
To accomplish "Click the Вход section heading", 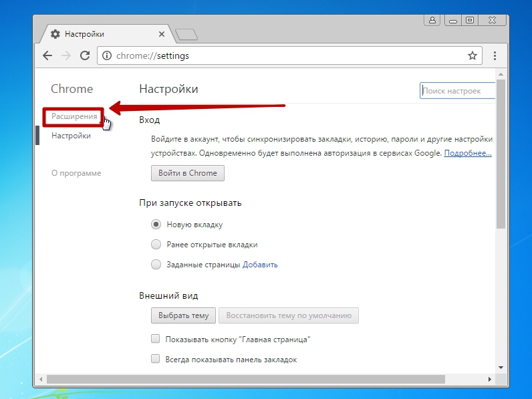I will click(x=149, y=120).
